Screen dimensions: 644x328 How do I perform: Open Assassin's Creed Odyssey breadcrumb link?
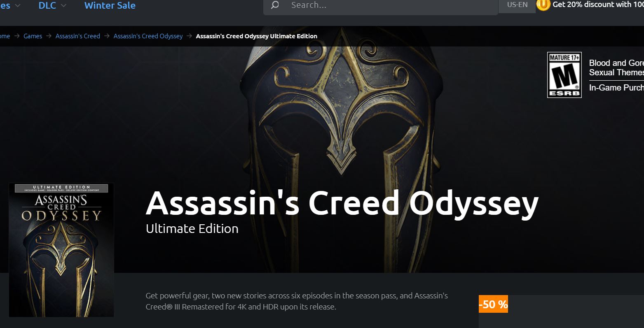point(148,36)
